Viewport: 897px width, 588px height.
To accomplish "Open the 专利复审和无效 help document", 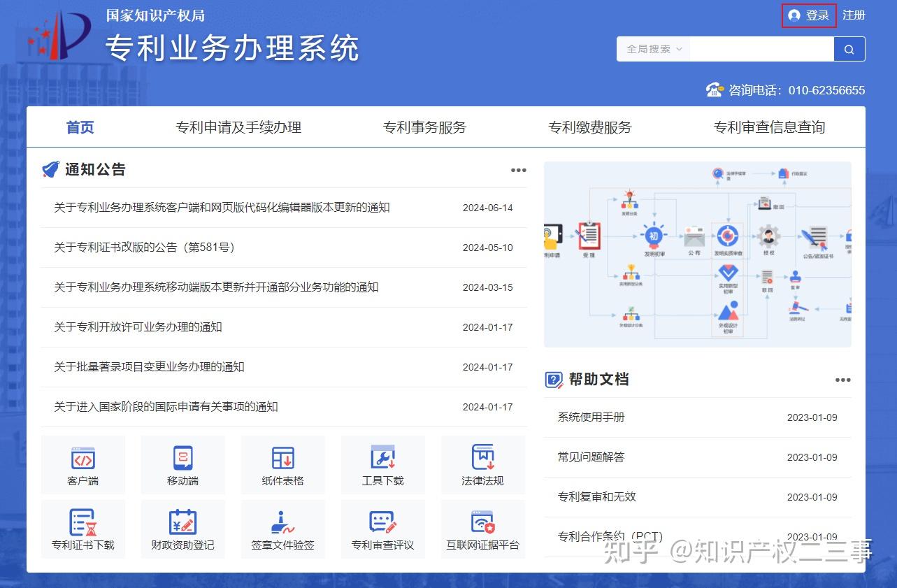I will (x=596, y=497).
